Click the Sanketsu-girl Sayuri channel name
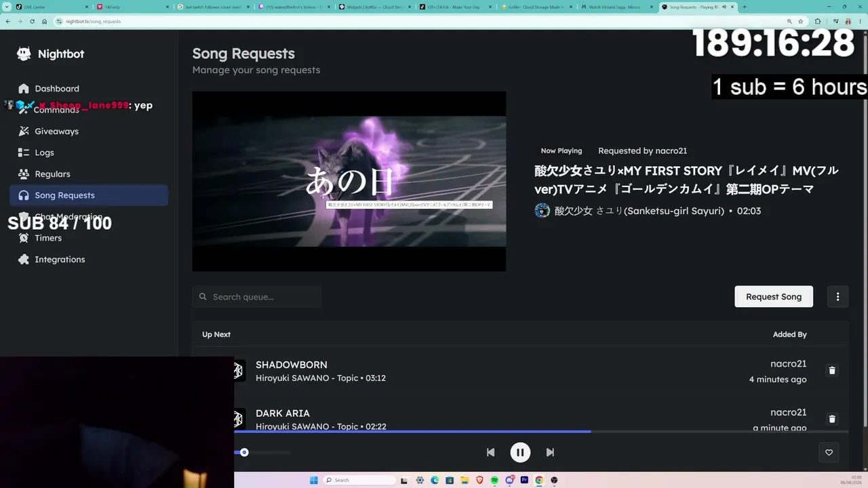 click(x=639, y=211)
